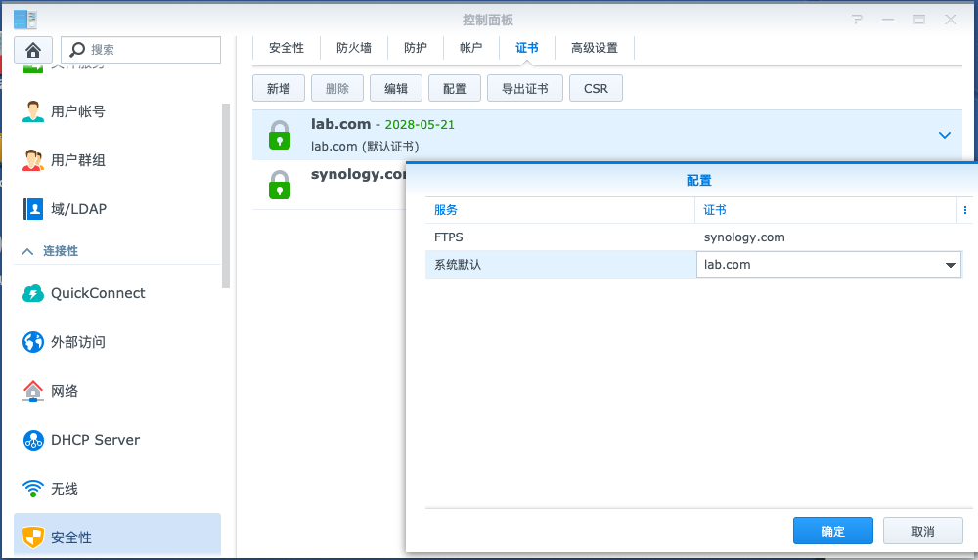Click the 新增 button
The image size is (978, 560).
(x=278, y=89)
